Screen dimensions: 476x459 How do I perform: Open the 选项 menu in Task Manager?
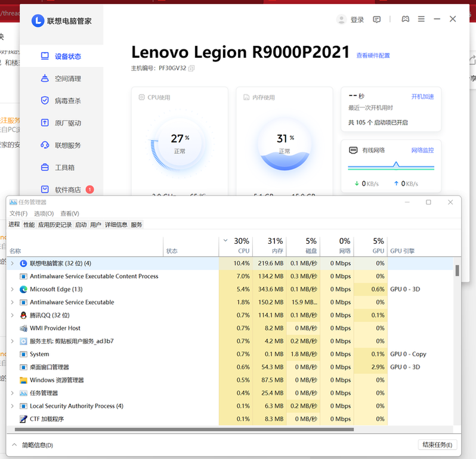pos(44,213)
